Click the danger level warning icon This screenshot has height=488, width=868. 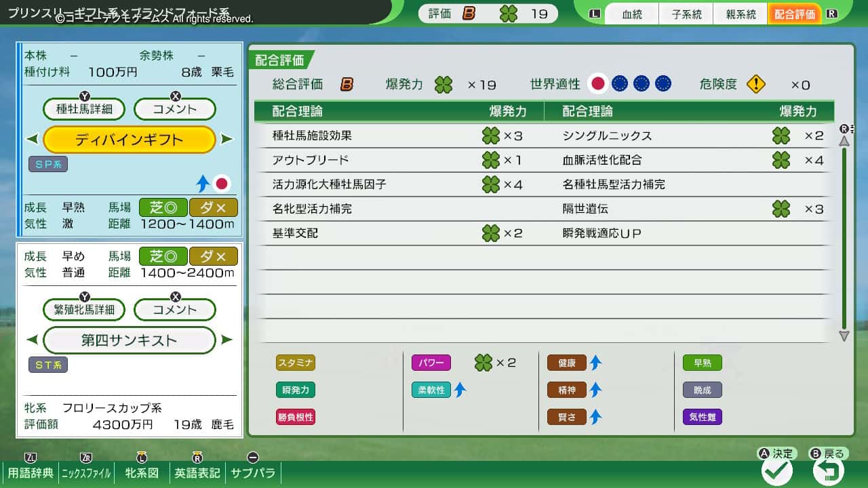tap(756, 84)
